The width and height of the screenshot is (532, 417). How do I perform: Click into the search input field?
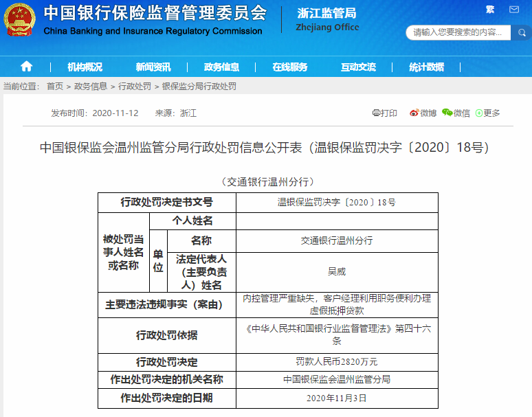457,32
